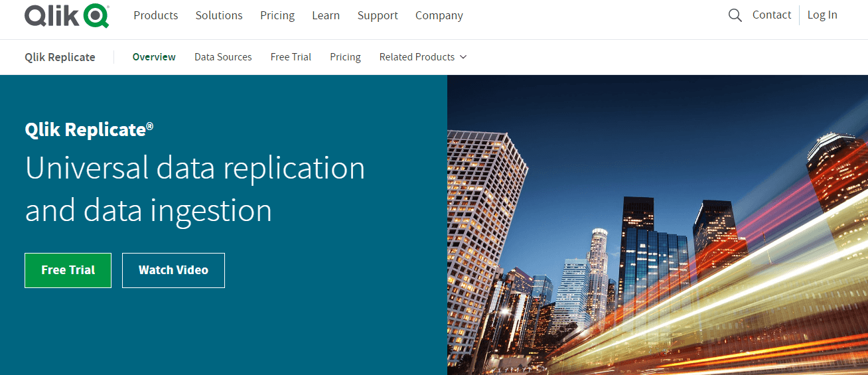Click the green Free Trial button
The height and width of the screenshot is (375, 868).
[x=68, y=270]
